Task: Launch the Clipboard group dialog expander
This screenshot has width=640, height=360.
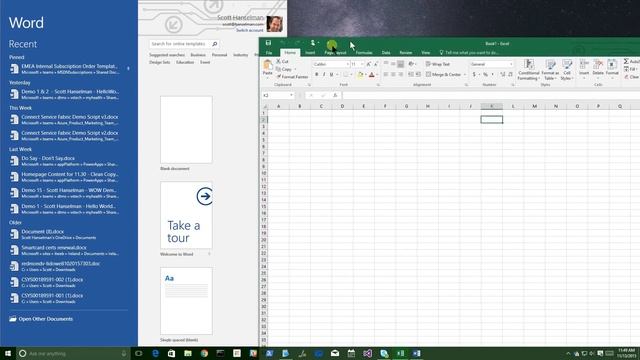Action: point(309,85)
